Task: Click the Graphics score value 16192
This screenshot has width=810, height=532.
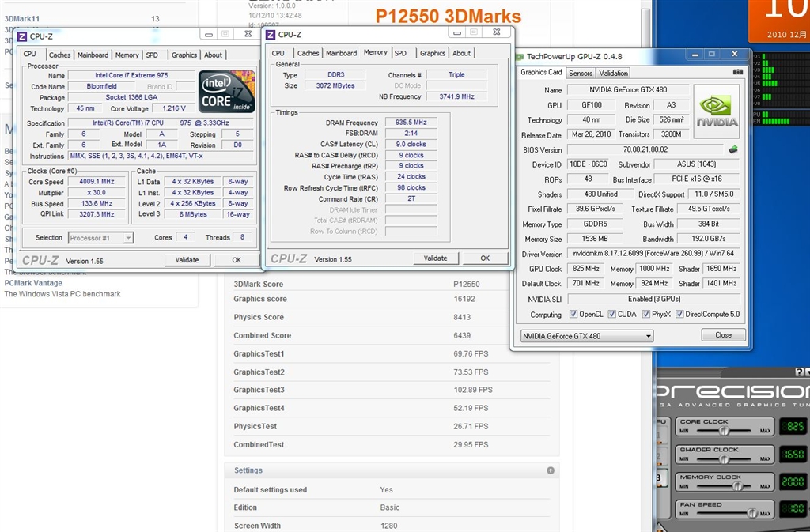Action: tap(464, 299)
